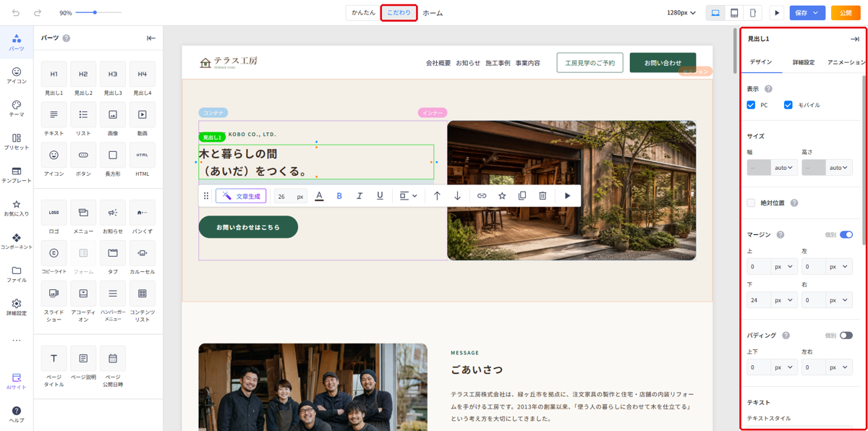
Task: Open the 保存 button dropdown arrow
Action: click(x=816, y=13)
